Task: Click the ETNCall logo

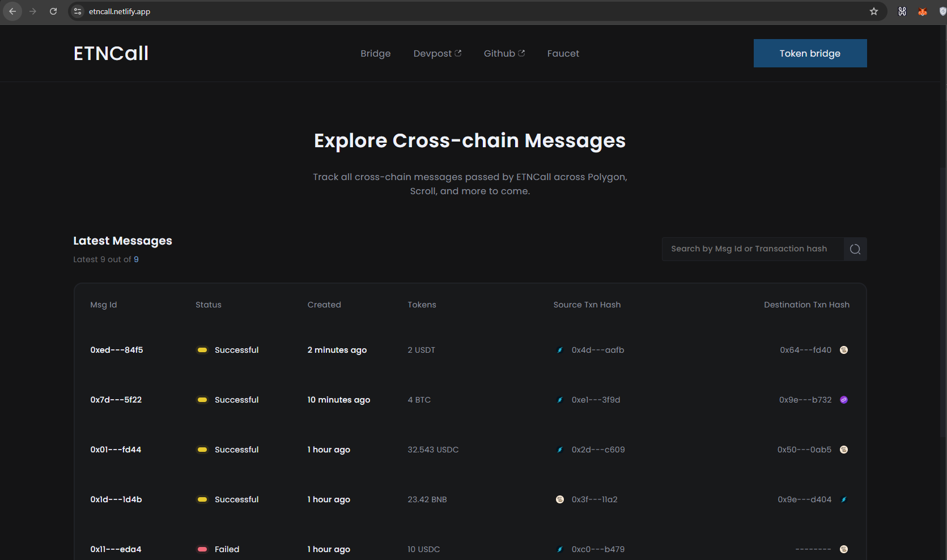Action: pyautogui.click(x=111, y=53)
